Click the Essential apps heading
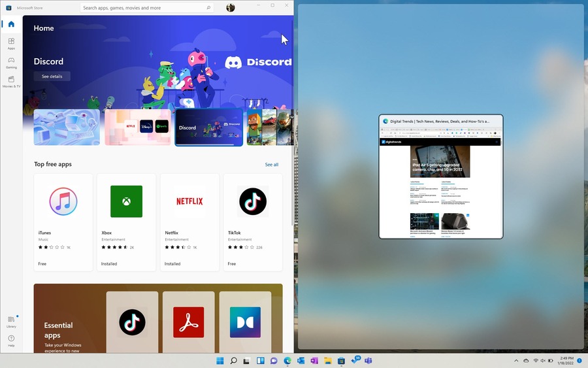The height and width of the screenshot is (368, 588). [58, 330]
